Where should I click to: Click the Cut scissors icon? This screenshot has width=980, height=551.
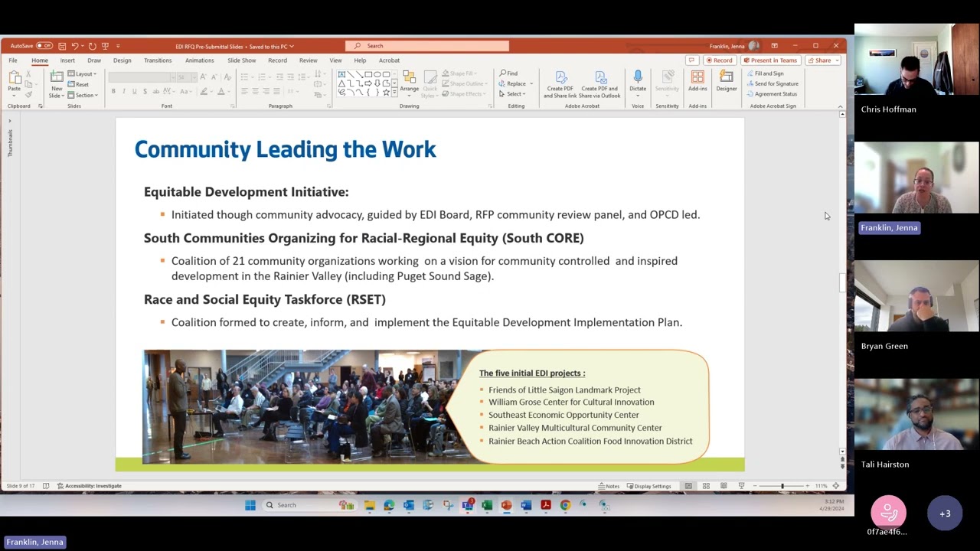coord(28,74)
